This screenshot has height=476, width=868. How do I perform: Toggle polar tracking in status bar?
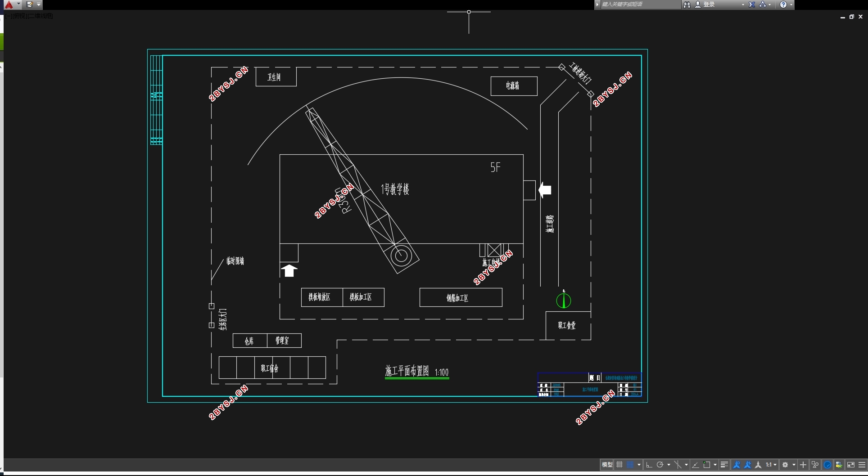(x=660, y=465)
